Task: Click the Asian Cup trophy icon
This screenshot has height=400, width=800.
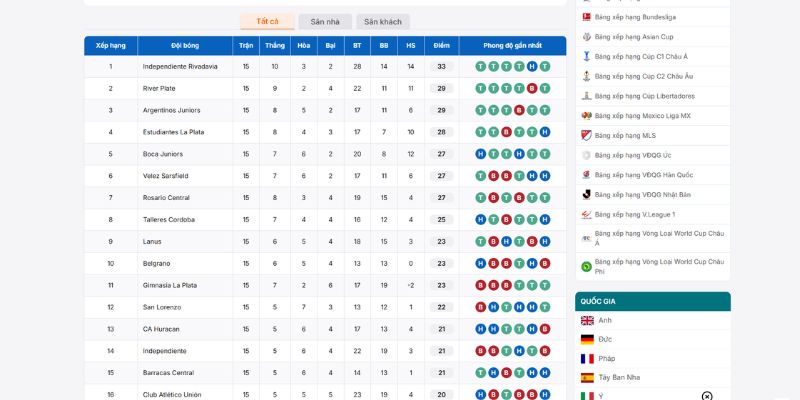Action: [x=586, y=37]
